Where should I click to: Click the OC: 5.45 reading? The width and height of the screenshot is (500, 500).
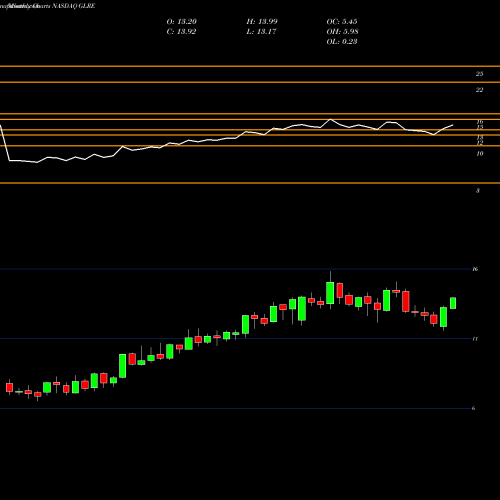coord(342,22)
